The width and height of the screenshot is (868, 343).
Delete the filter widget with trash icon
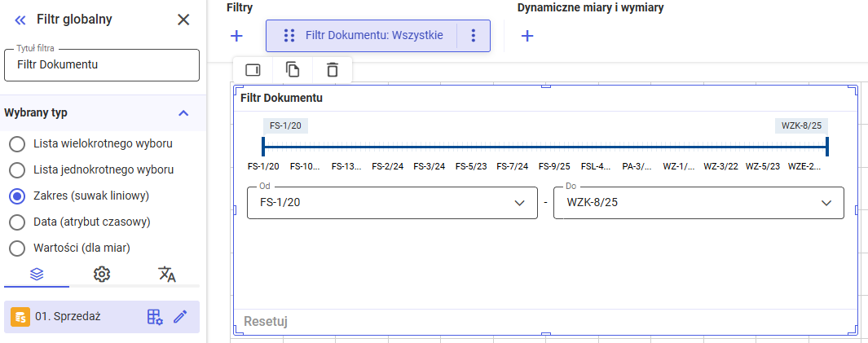click(x=332, y=70)
